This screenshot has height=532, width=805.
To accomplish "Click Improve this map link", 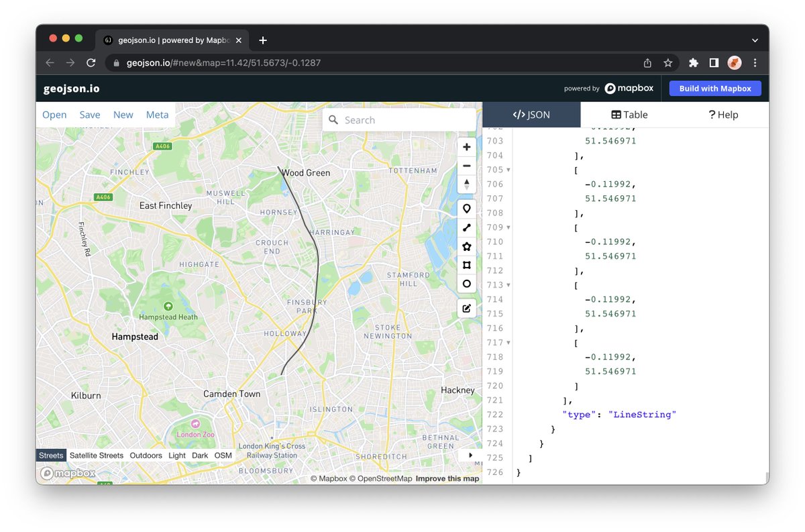I will coord(447,478).
